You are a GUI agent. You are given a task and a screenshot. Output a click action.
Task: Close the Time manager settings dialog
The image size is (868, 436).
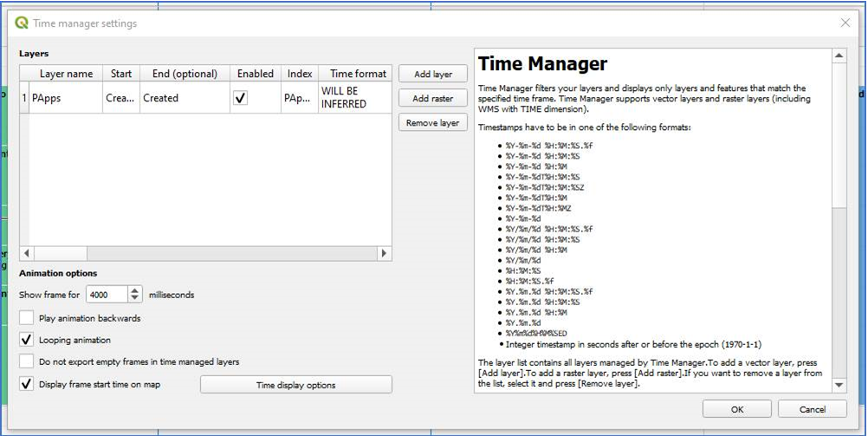click(845, 23)
